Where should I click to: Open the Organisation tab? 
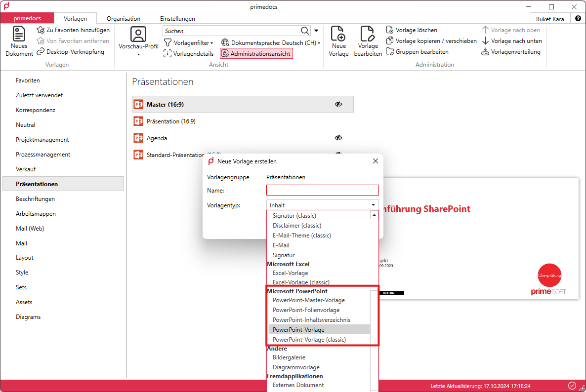click(124, 18)
